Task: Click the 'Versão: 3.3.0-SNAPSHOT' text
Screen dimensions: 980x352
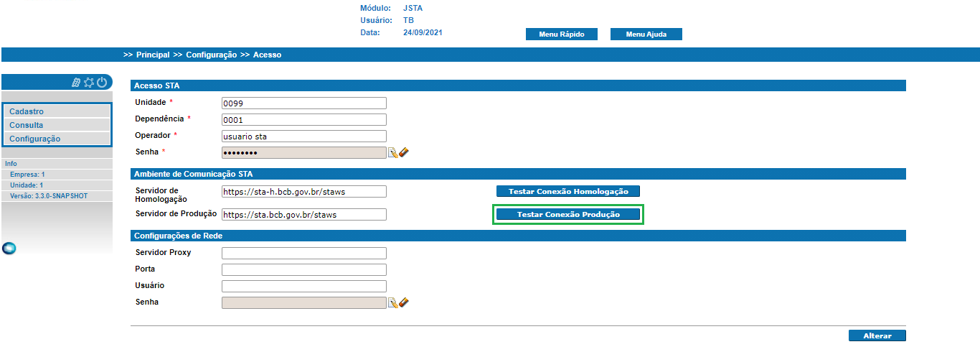Action: point(49,196)
